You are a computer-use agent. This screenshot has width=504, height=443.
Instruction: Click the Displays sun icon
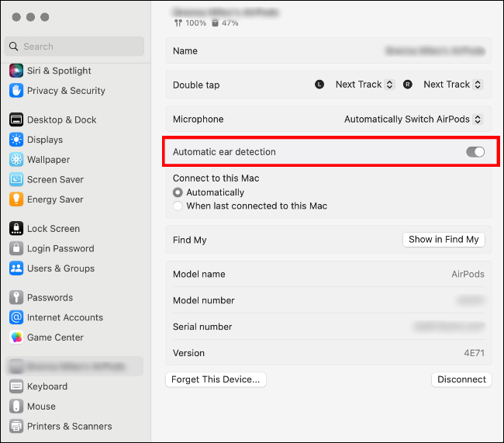pyautogui.click(x=16, y=140)
